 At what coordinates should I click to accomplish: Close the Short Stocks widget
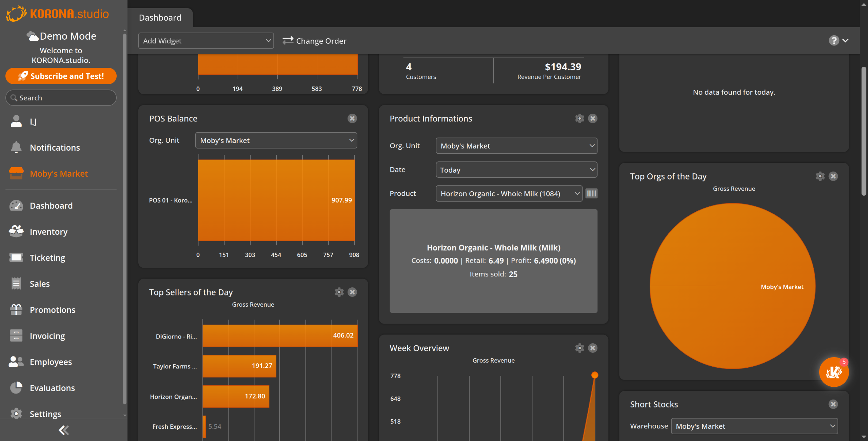tap(833, 404)
